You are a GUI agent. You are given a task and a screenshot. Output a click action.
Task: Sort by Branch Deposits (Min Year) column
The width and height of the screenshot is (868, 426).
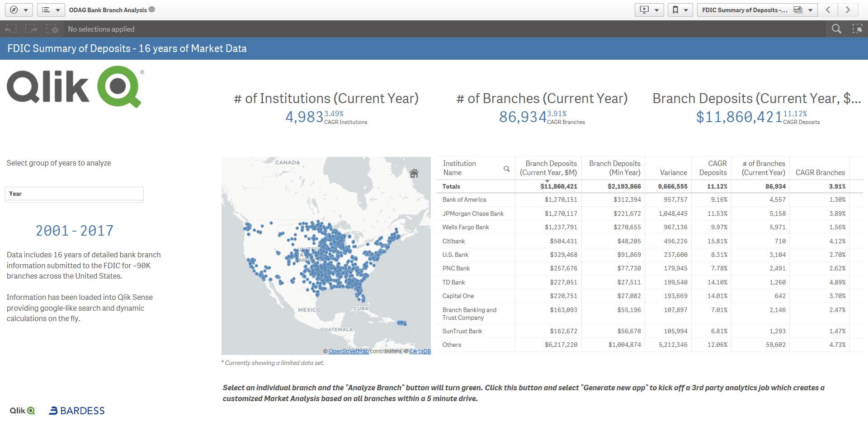point(614,168)
